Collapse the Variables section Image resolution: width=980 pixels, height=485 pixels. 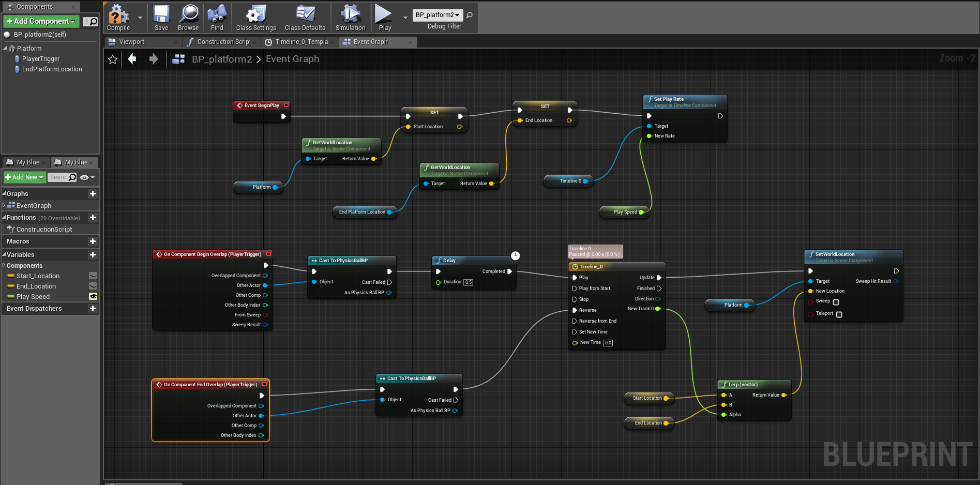[4, 254]
